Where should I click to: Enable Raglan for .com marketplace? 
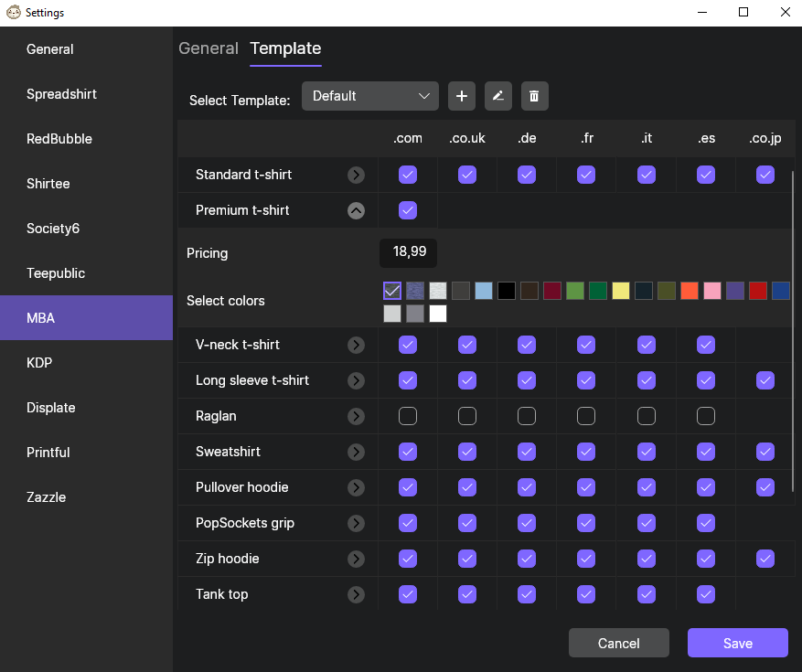click(408, 416)
